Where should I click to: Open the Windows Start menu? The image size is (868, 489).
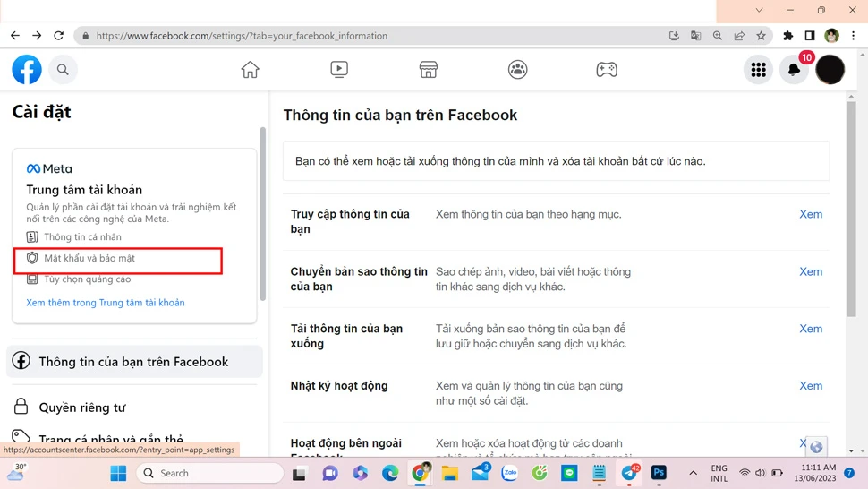pos(118,474)
